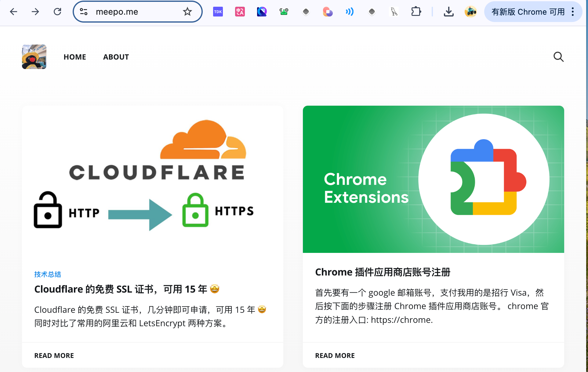The width and height of the screenshot is (588, 372).
Task: Read more of the Chrome 插件 post
Action: click(335, 356)
